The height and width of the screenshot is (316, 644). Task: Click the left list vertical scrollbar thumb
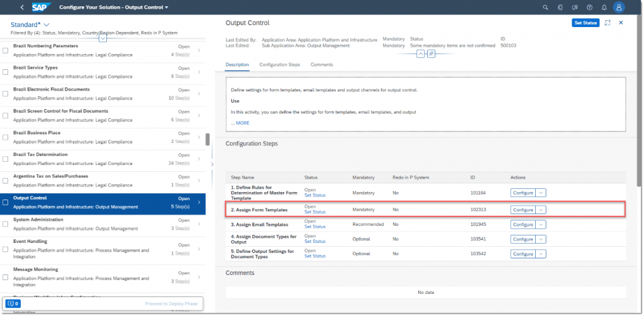208,139
